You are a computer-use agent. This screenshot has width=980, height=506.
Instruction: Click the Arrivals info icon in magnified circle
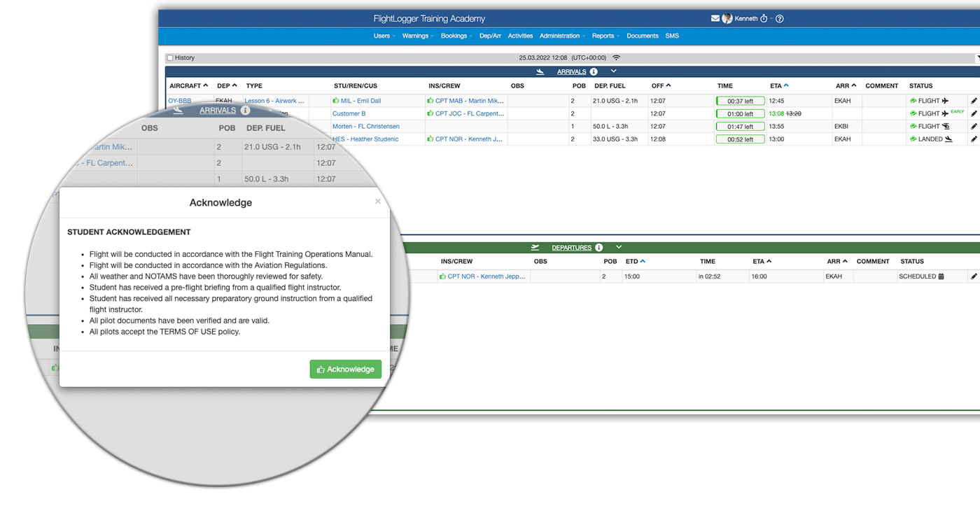(x=246, y=111)
